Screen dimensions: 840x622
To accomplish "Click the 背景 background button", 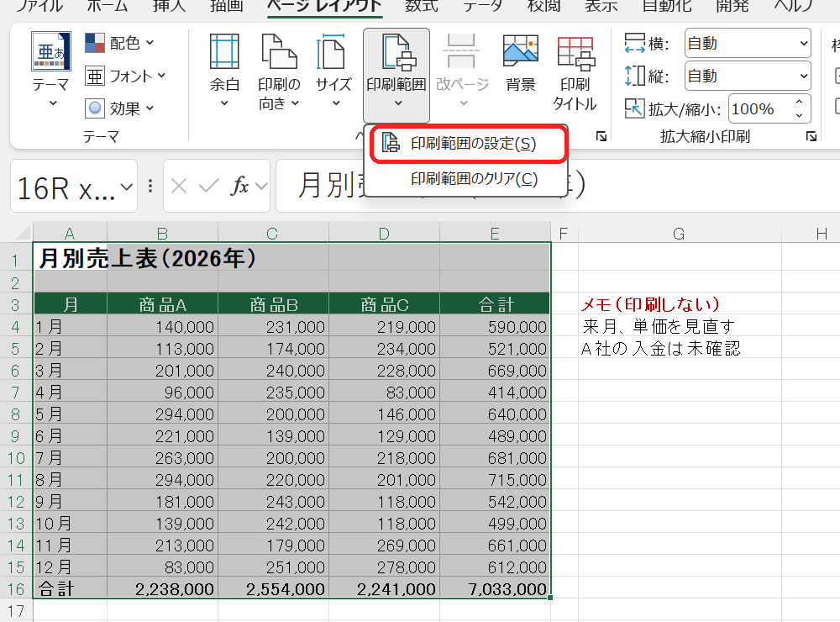I will [x=521, y=63].
